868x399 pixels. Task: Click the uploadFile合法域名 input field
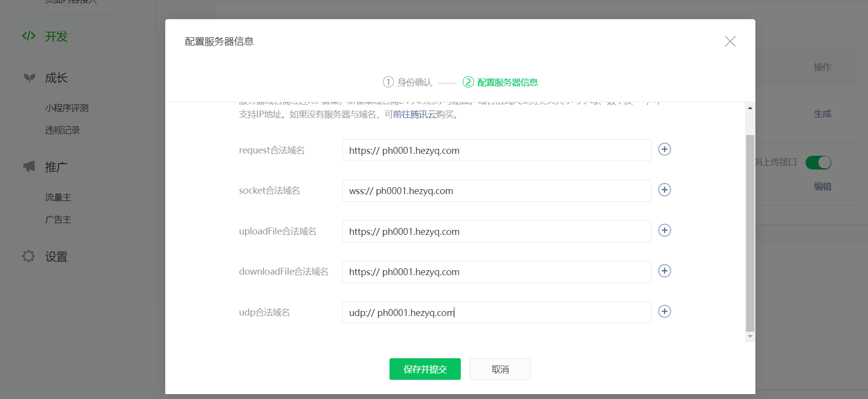tap(497, 231)
